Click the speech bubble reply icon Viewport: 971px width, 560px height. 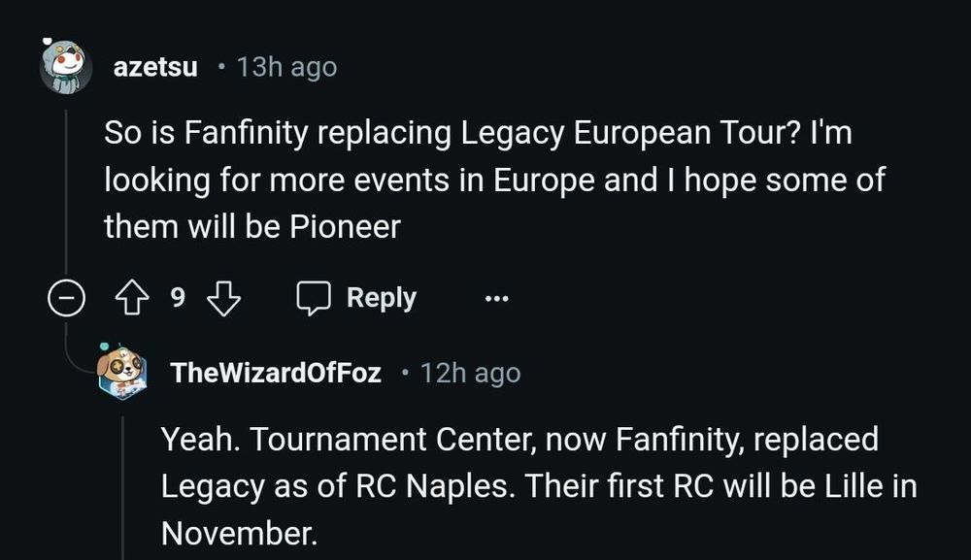314,299
